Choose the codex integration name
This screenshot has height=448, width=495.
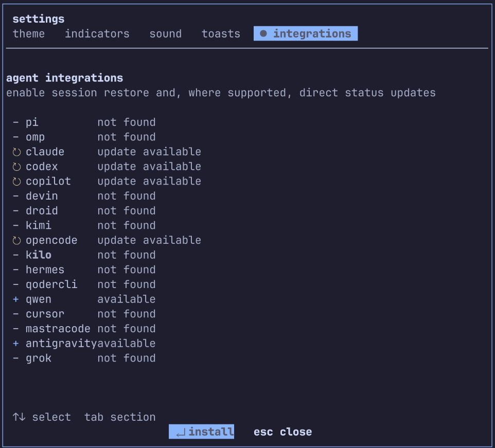(x=42, y=167)
